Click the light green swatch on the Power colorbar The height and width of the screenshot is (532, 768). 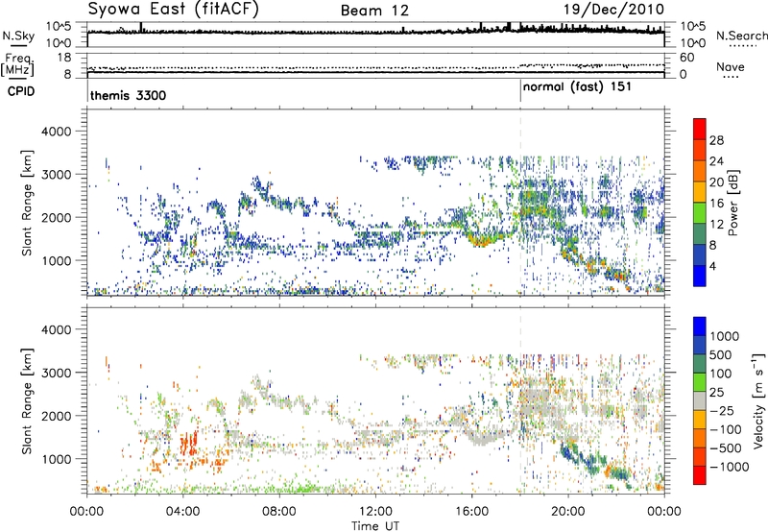[700, 212]
